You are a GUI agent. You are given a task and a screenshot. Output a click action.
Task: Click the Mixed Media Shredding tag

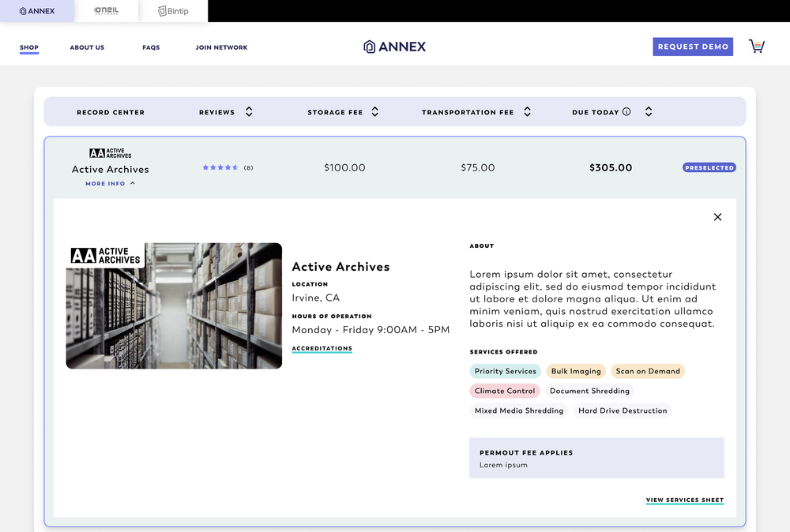tap(519, 410)
